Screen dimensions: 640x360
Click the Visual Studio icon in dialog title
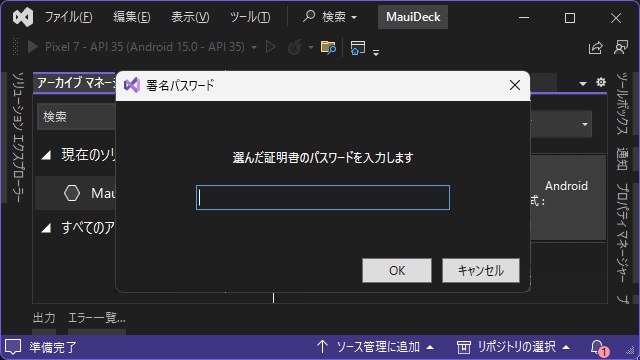click(132, 85)
